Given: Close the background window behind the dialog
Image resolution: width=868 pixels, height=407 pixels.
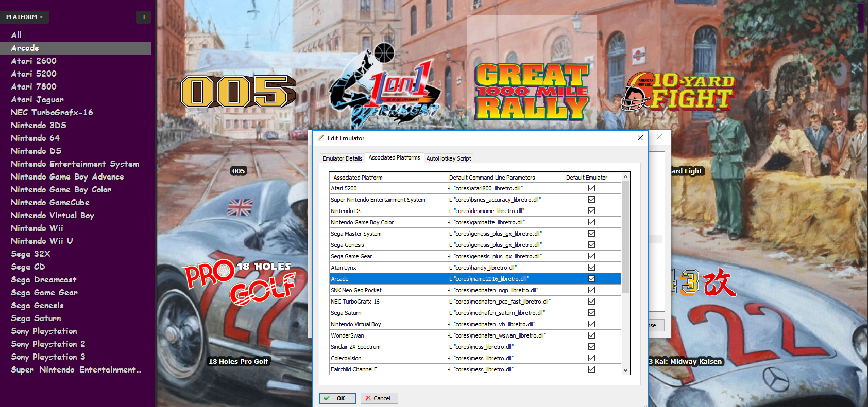Looking at the screenshot, I should pyautogui.click(x=659, y=137).
